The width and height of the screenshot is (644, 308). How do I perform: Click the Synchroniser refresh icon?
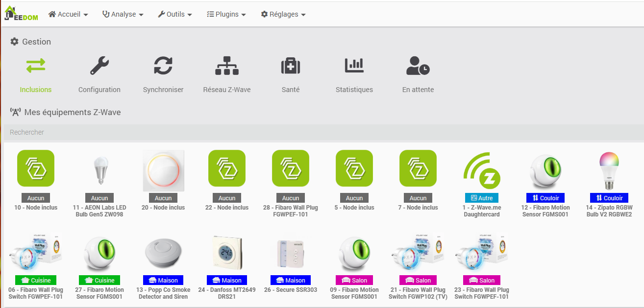163,65
